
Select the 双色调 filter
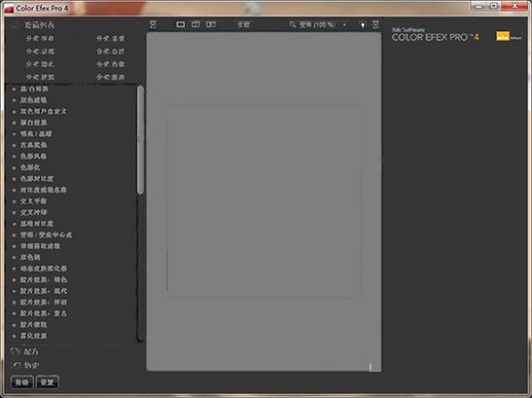[x=30, y=258]
